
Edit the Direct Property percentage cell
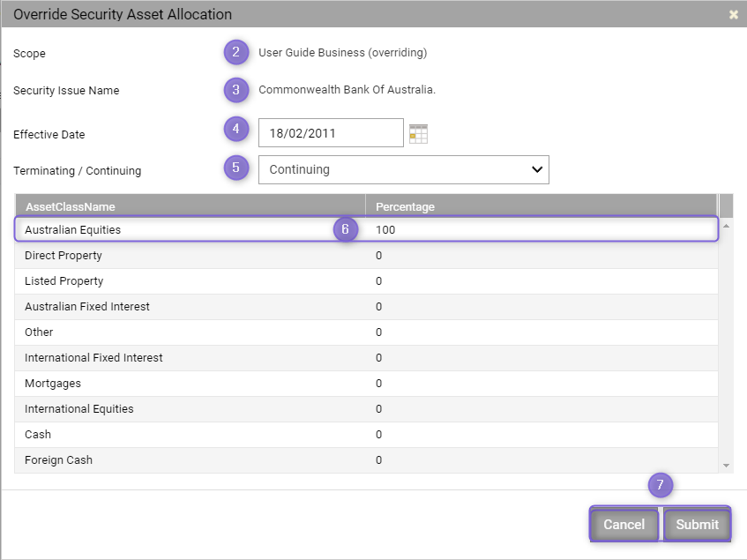click(x=542, y=256)
